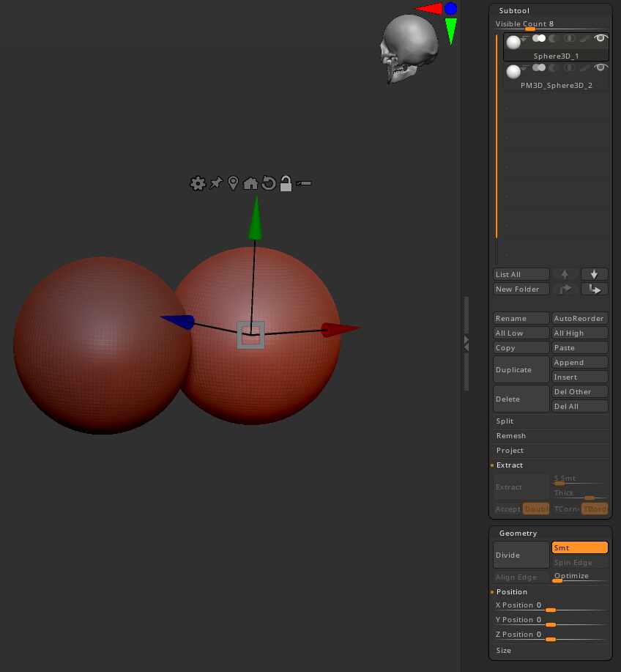Click the gizmo padlock icon
This screenshot has width=621, height=672.
coord(286,183)
